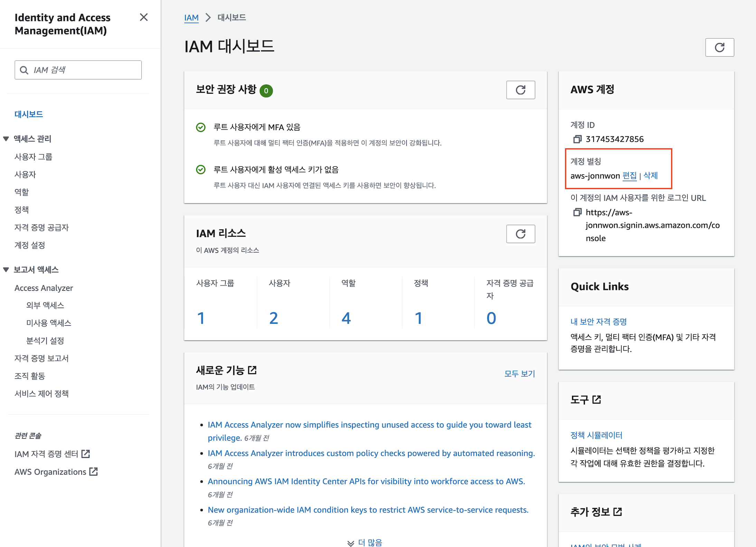Click 삭제 link to delete alias
756x547 pixels.
click(650, 176)
